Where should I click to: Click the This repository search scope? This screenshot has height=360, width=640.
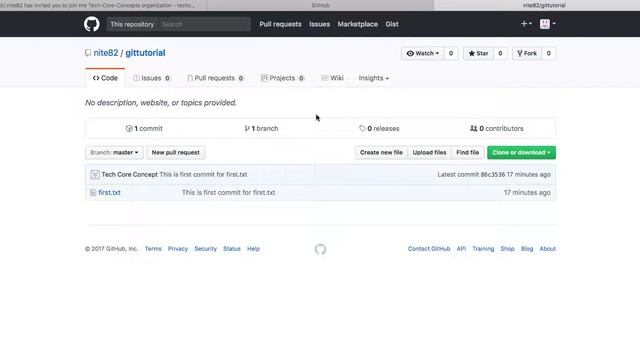coord(132,24)
